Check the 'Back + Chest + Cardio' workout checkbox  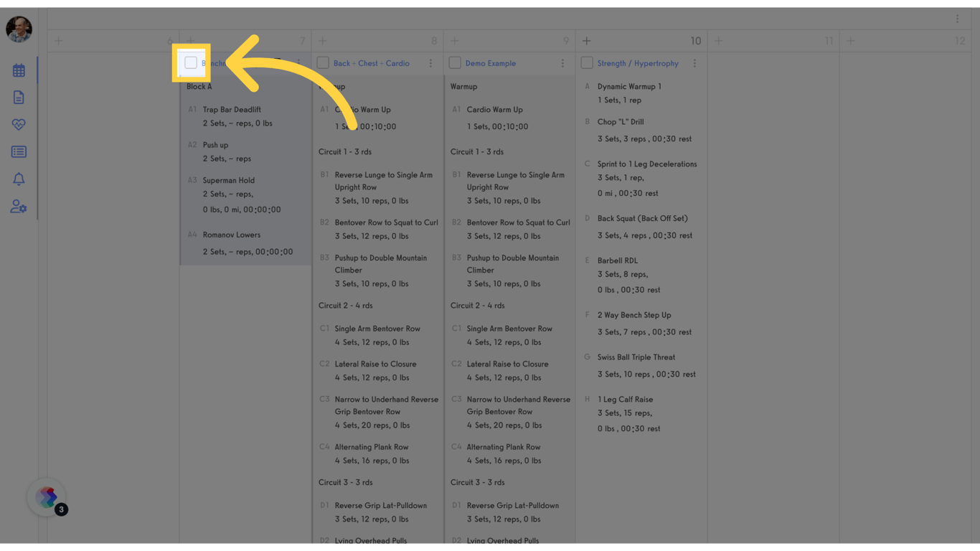tap(323, 63)
